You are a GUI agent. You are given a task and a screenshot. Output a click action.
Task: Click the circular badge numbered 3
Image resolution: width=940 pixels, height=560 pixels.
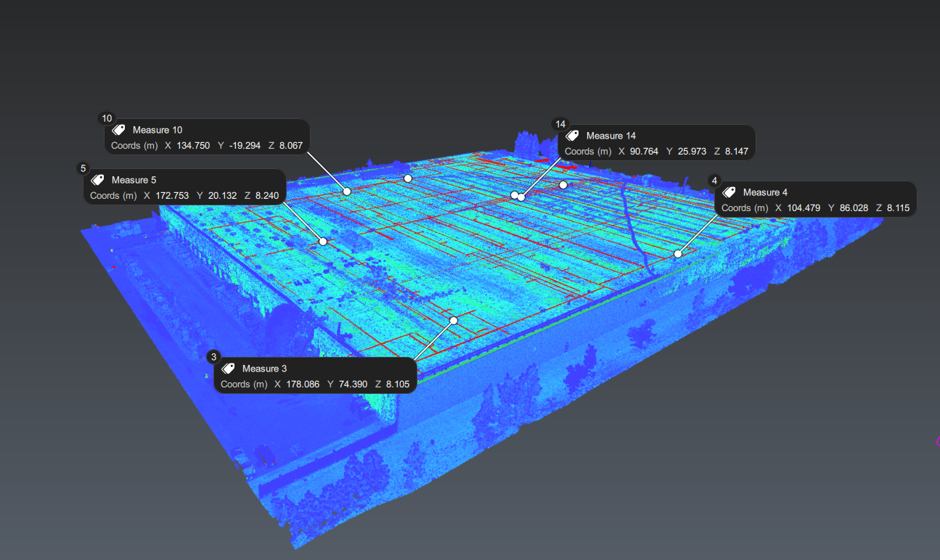(213, 356)
